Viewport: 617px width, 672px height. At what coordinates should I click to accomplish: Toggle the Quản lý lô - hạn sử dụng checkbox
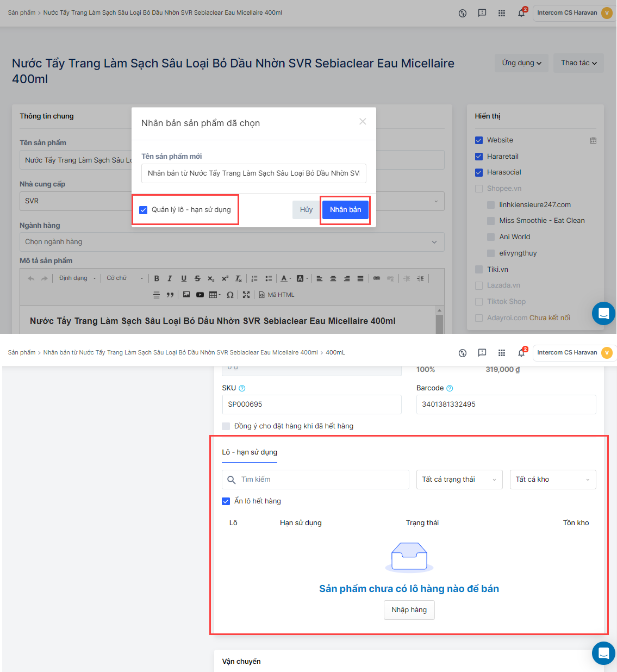click(x=144, y=210)
